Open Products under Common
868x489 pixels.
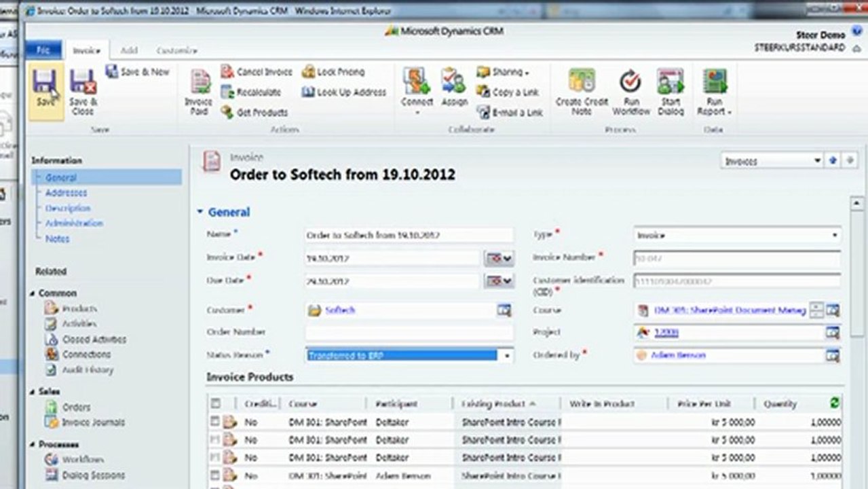71,308
